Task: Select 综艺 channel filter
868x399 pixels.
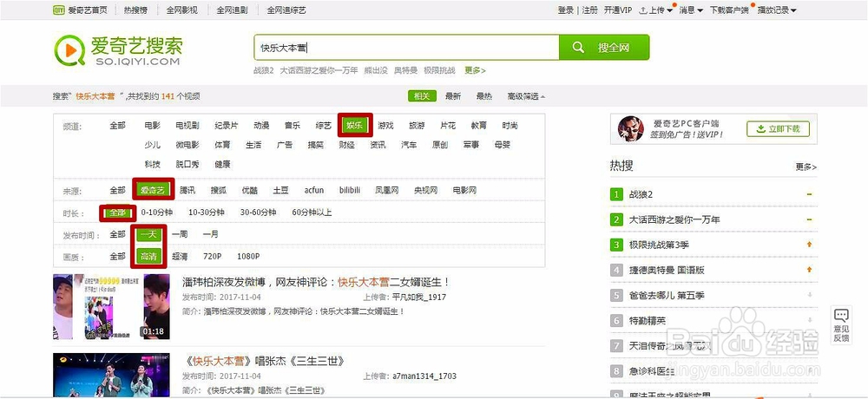Action: click(323, 126)
